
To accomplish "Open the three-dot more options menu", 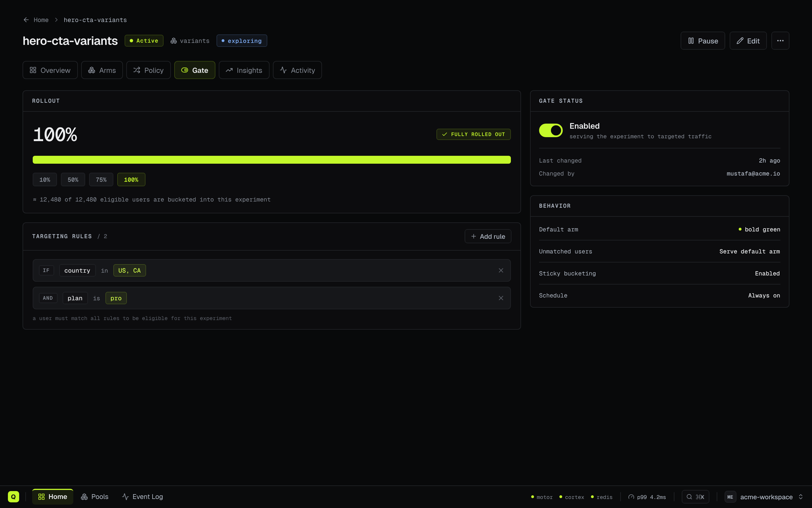I will (780, 41).
